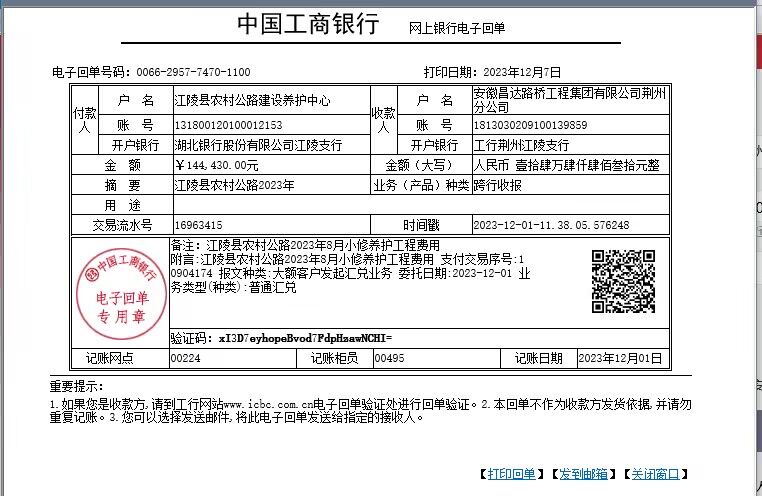The width and height of the screenshot is (762, 496).
Task: Click the payee name 安徽昌达路桥工程集团 cell
Action: click(x=570, y=100)
